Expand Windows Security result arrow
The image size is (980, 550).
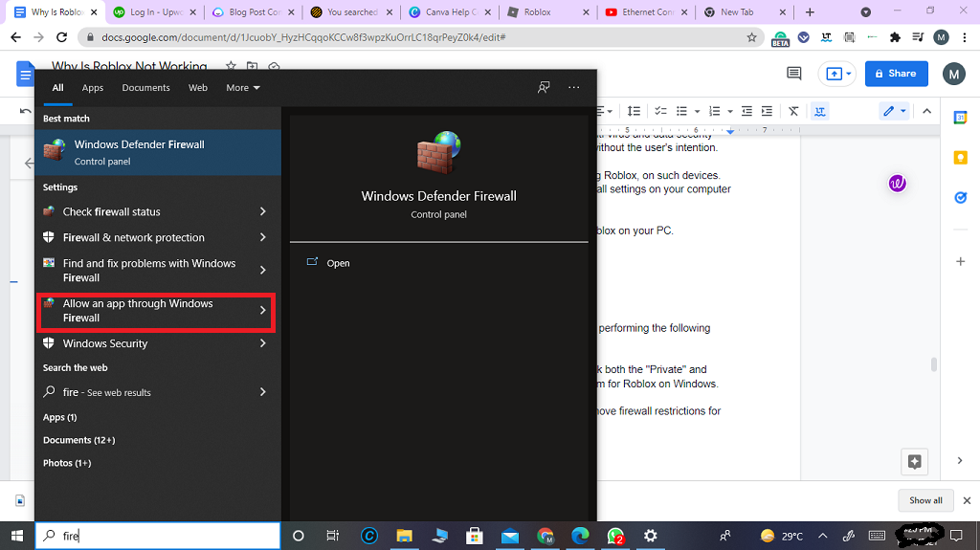click(262, 343)
